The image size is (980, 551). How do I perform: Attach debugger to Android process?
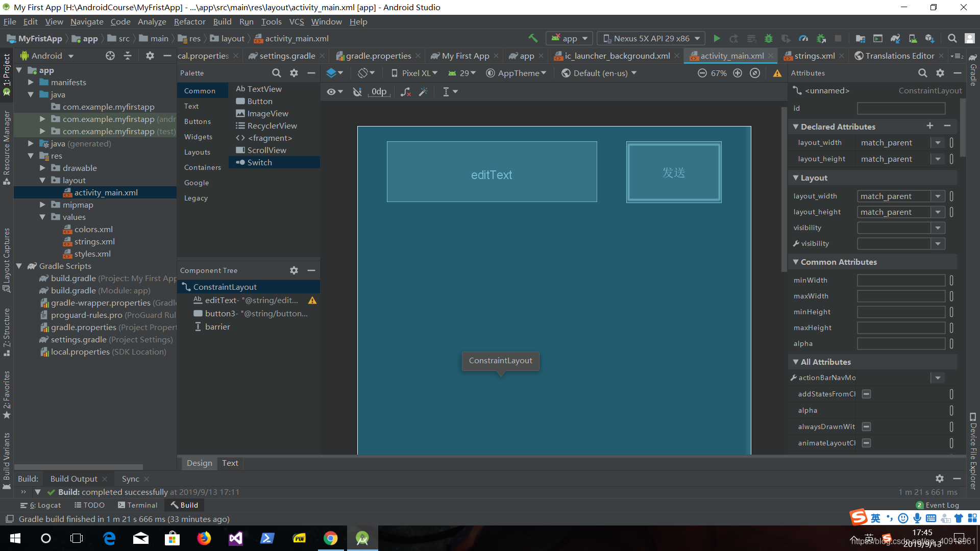pos(821,38)
